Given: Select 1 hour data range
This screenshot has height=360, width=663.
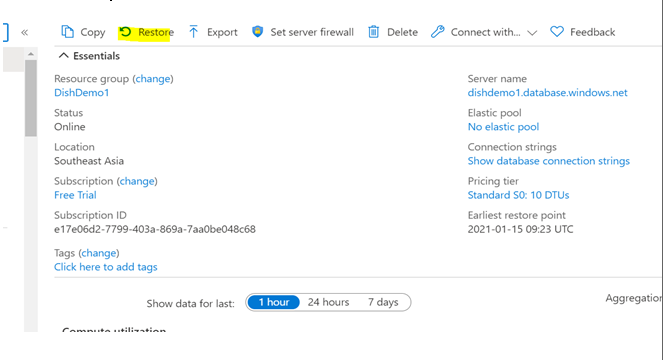Looking at the screenshot, I should coord(274,302).
